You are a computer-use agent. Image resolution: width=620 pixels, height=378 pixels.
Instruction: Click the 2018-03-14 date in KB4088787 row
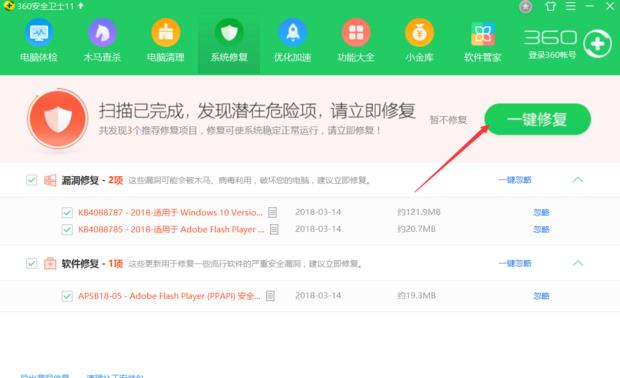point(318,212)
